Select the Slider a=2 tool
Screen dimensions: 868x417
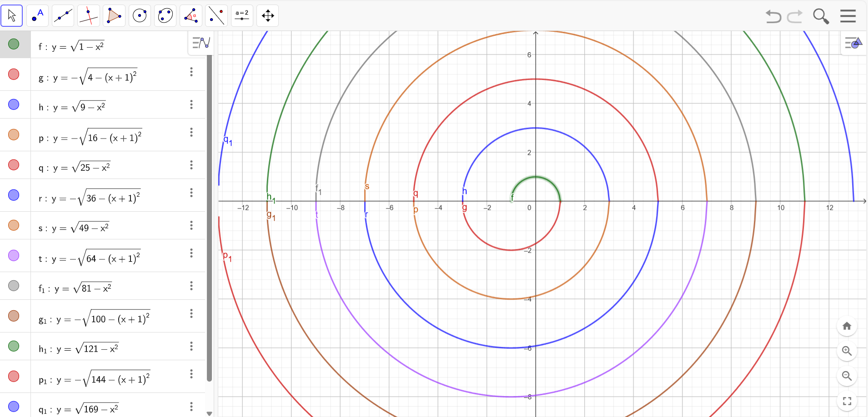point(242,16)
